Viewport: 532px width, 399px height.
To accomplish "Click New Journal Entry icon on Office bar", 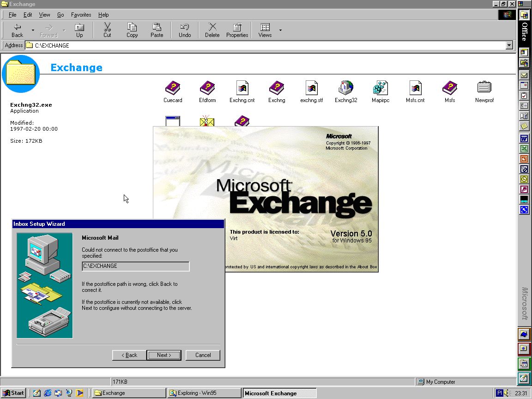I will [524, 116].
